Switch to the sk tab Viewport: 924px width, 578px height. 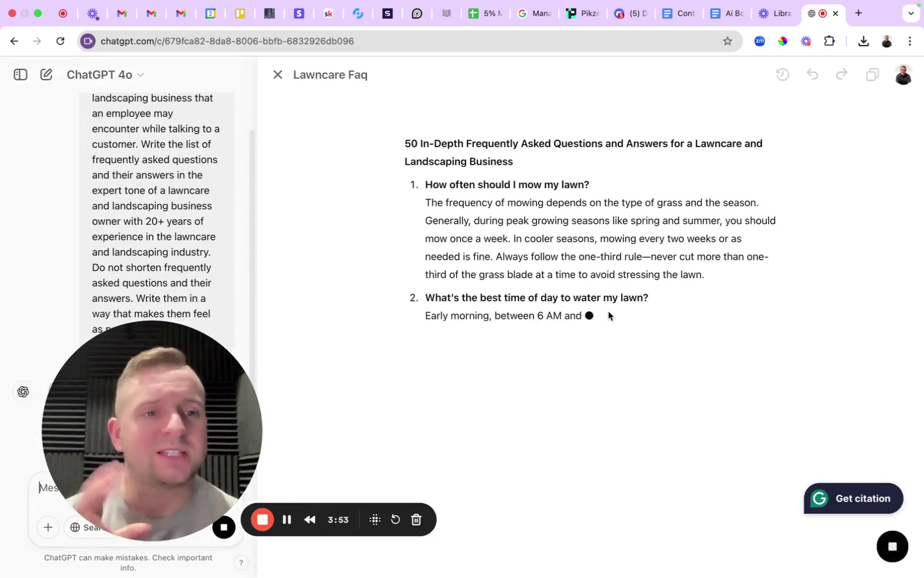328,13
